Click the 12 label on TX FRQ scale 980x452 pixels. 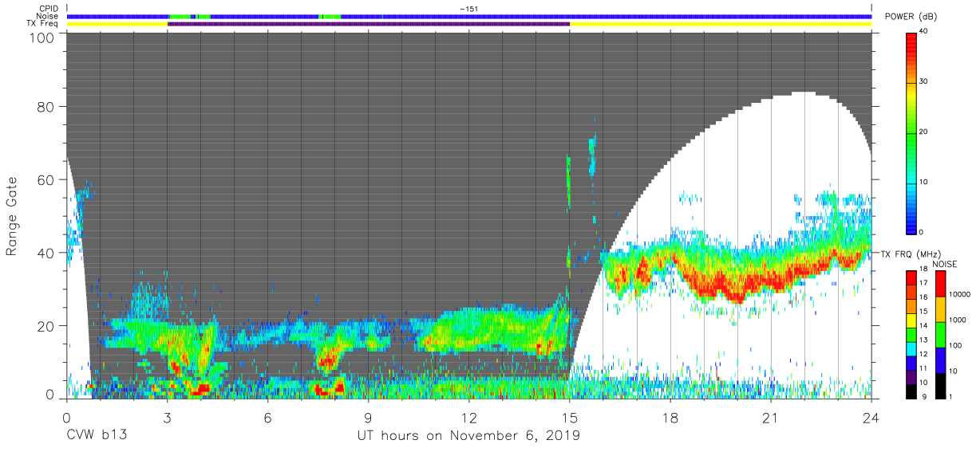click(x=924, y=355)
